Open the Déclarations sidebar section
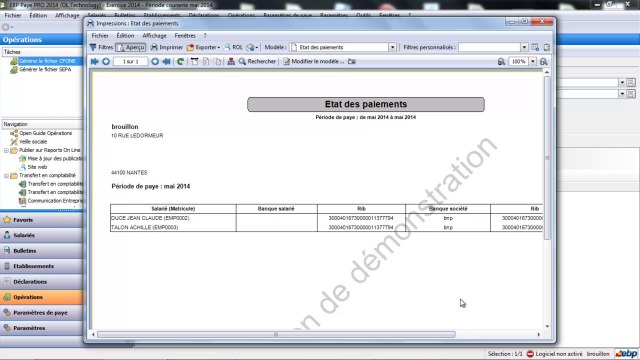Viewport: 640px width, 360px height. [41, 282]
